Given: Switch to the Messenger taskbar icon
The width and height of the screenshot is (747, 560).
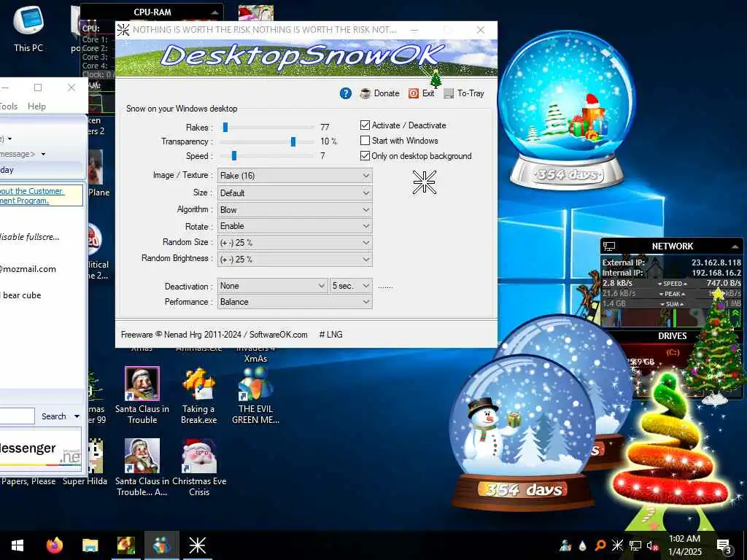Looking at the screenshot, I should tap(161, 545).
